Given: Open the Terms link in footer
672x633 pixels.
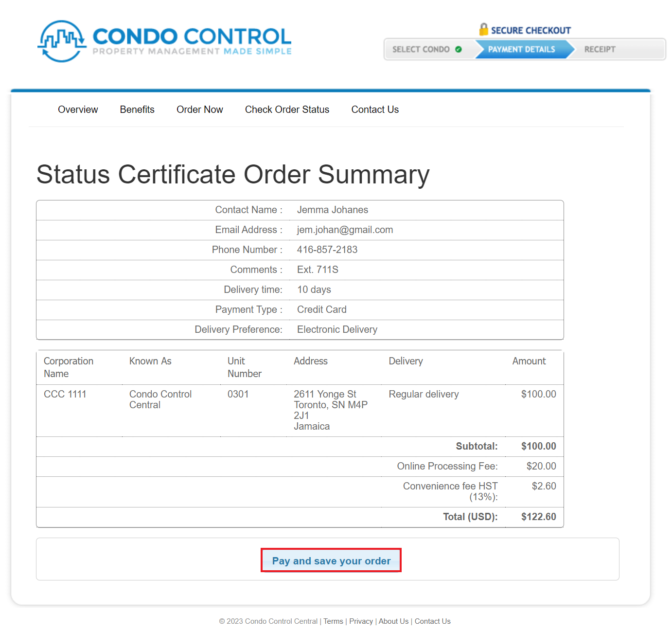Looking at the screenshot, I should [x=333, y=621].
